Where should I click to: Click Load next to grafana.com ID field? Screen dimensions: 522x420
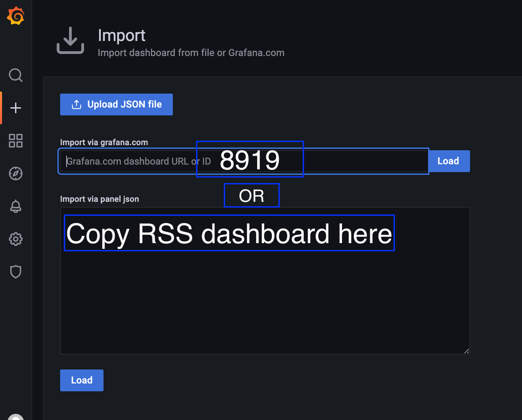449,161
